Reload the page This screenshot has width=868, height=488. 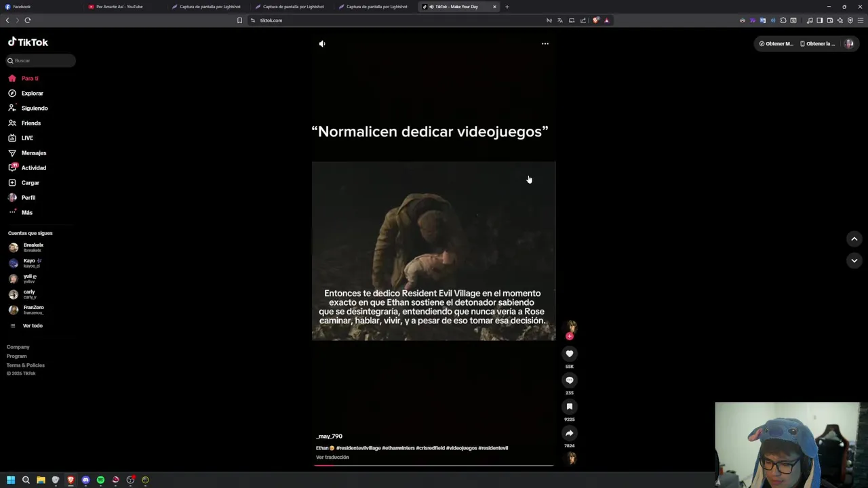coord(28,20)
